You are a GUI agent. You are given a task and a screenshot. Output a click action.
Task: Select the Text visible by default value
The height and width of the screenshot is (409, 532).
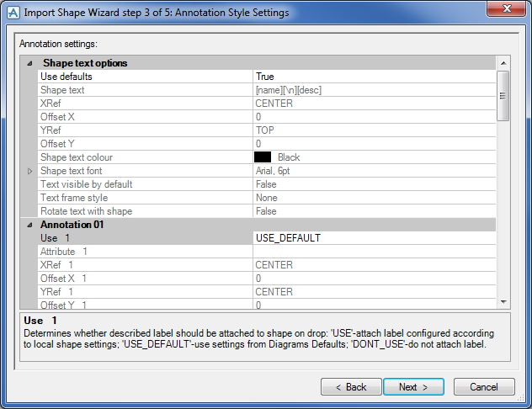[374, 184]
